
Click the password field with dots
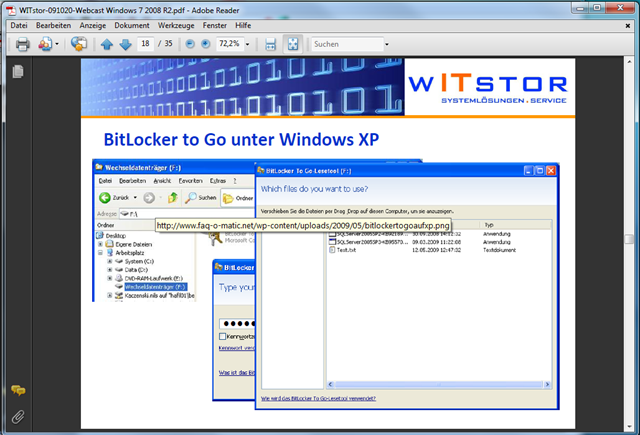(x=237, y=324)
